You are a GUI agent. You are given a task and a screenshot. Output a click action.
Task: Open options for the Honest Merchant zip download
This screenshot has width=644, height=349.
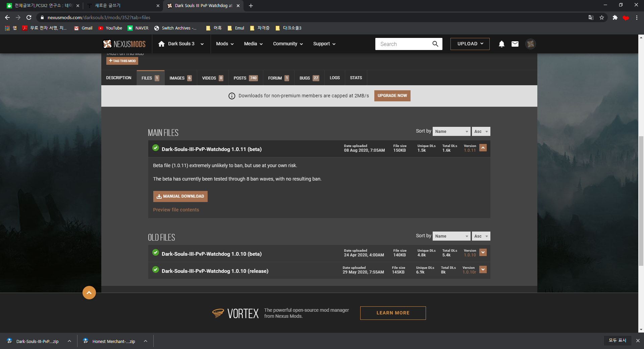[146, 341]
